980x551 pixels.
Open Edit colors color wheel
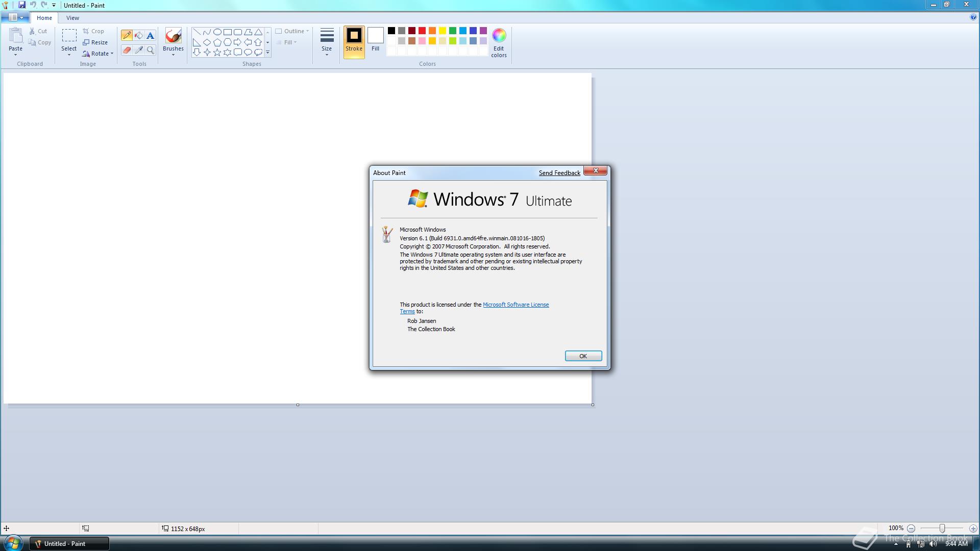[x=499, y=43]
